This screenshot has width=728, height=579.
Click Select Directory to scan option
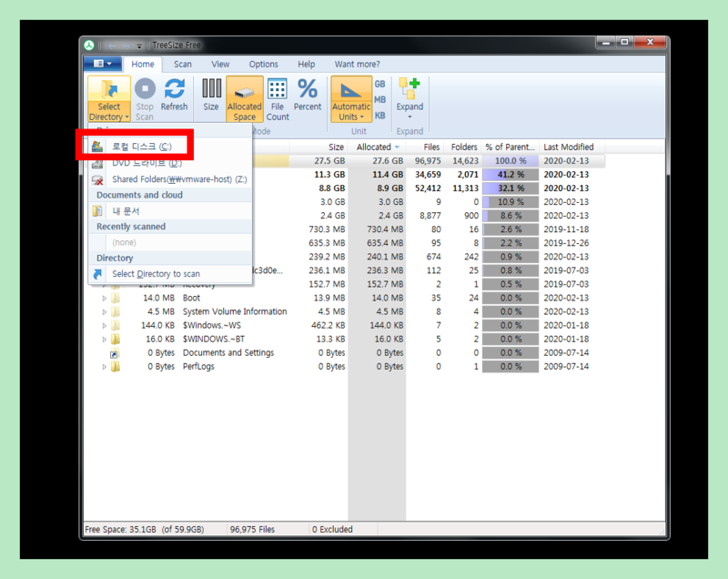[x=170, y=274]
